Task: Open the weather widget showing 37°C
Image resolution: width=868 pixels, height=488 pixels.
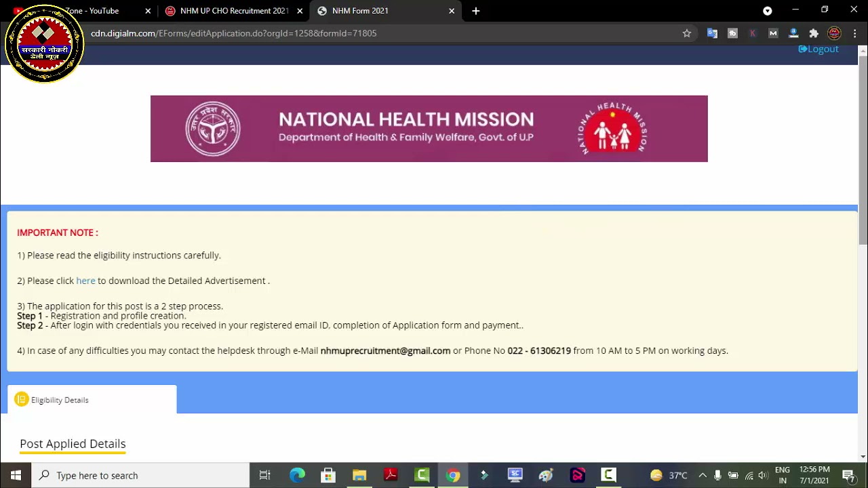Action: 669,475
